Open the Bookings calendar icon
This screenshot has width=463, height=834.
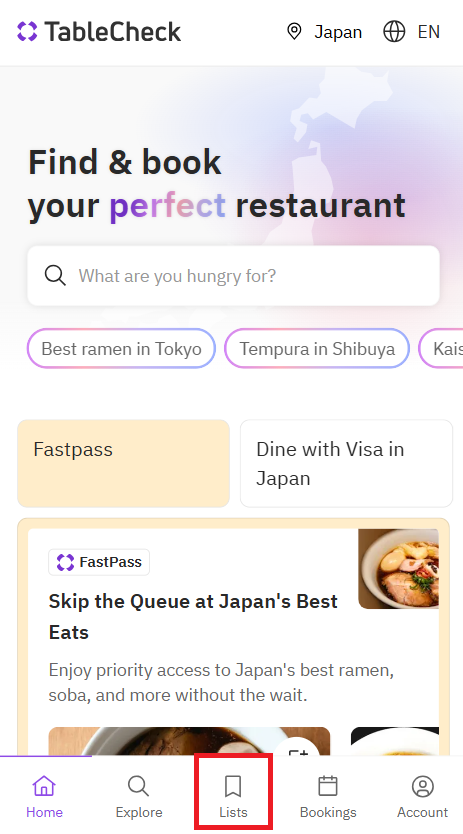coord(328,786)
